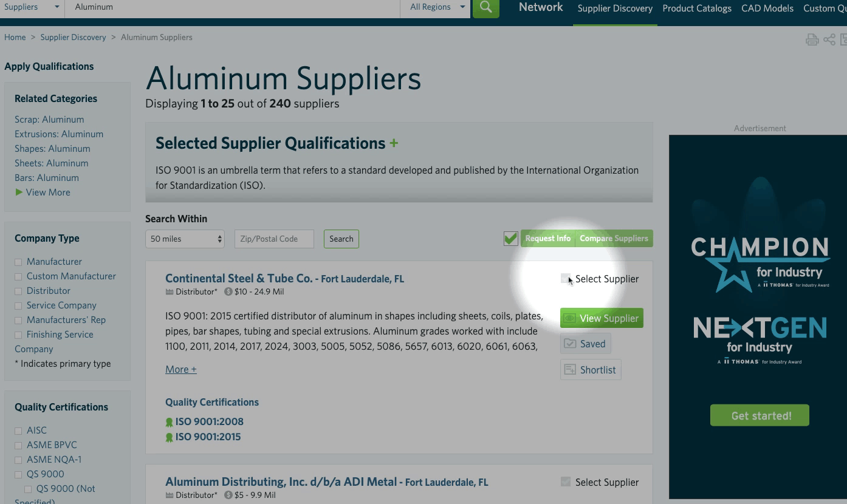Open the Extrusions: Aluminum category link

59,134
